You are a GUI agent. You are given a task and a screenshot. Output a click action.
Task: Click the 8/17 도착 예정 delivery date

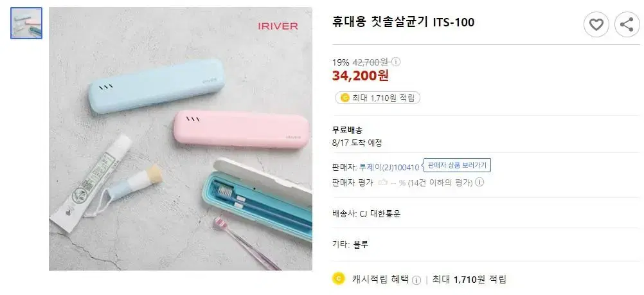pos(357,143)
